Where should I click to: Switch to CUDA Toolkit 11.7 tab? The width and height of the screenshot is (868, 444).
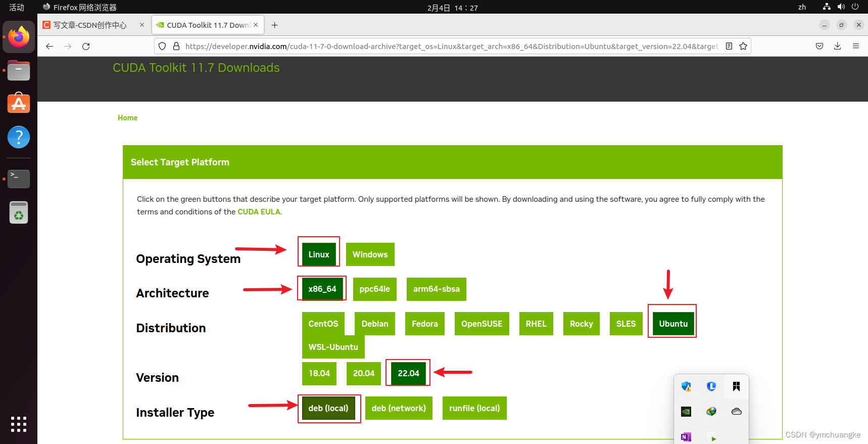[x=208, y=25]
